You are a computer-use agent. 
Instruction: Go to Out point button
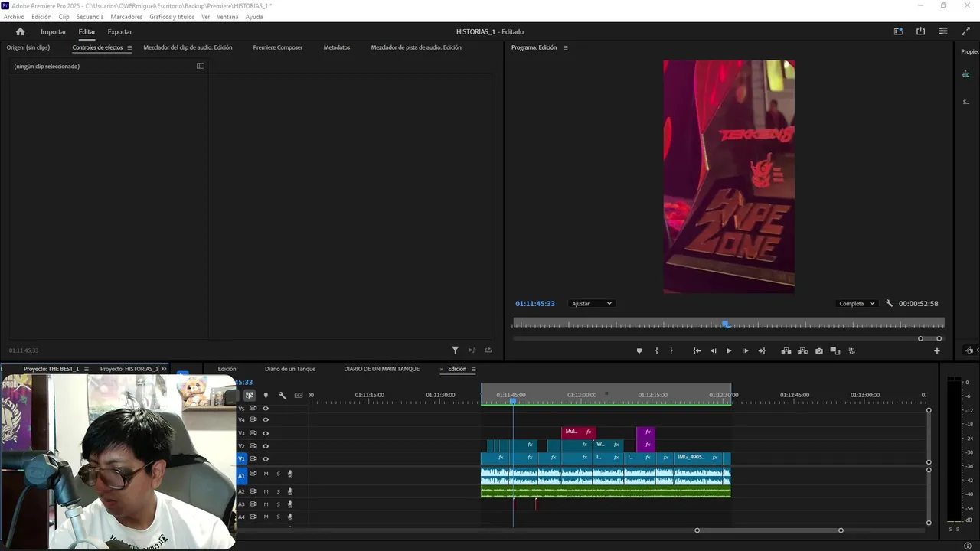[x=761, y=350]
